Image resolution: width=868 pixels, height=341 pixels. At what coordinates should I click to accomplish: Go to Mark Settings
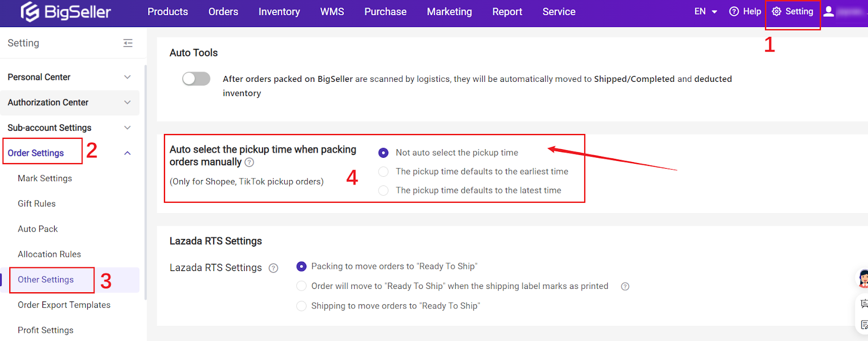tap(45, 178)
